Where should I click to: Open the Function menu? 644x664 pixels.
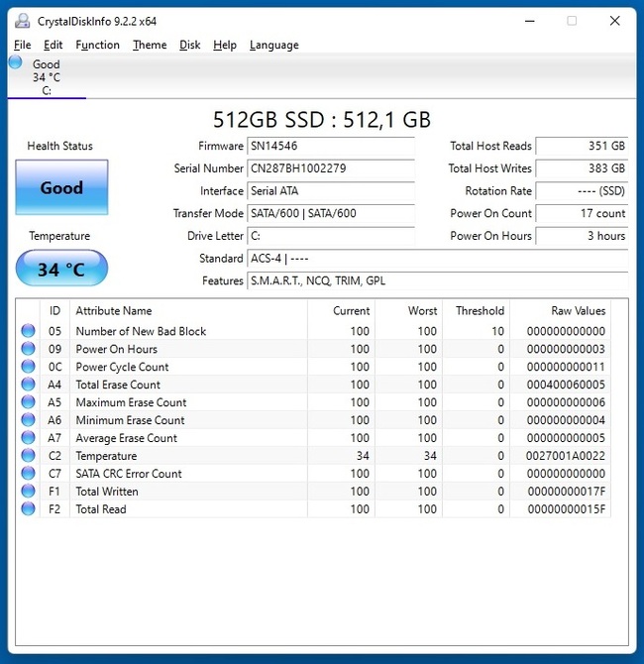[x=97, y=45]
